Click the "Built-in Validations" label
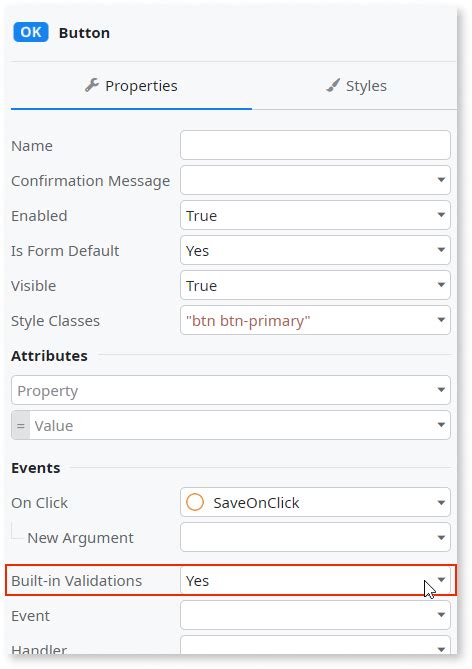The height and width of the screenshot is (669, 472). point(77,581)
